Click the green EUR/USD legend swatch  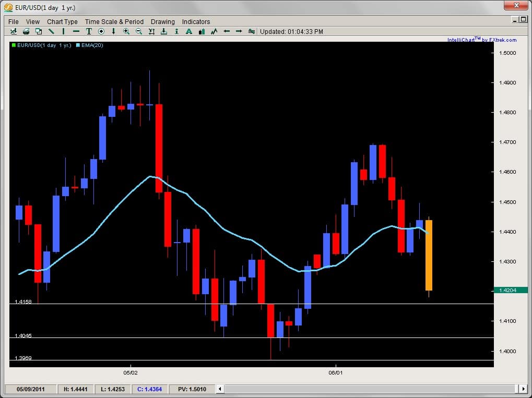click(14, 45)
